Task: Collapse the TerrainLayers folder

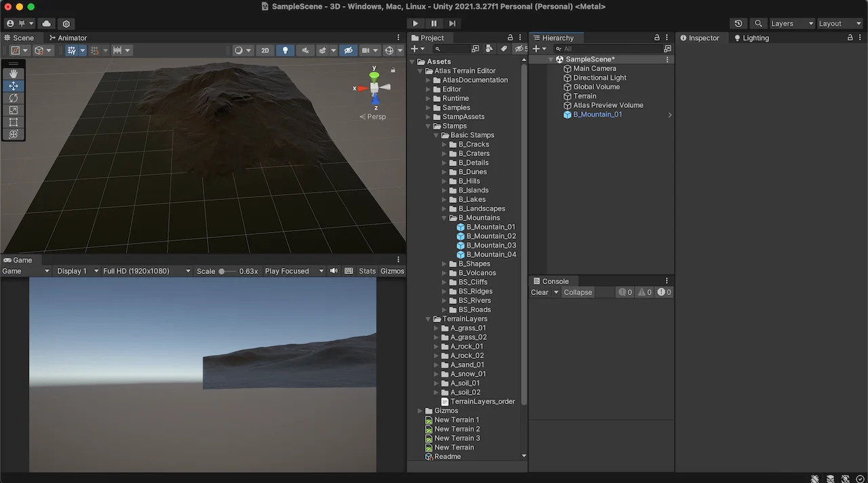Action: (x=429, y=319)
